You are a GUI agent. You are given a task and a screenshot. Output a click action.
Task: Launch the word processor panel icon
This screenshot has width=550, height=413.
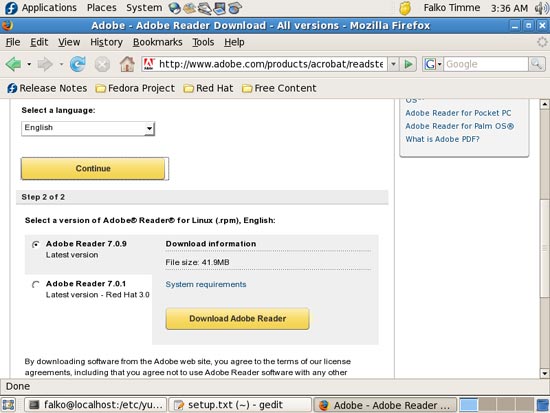[x=204, y=8]
